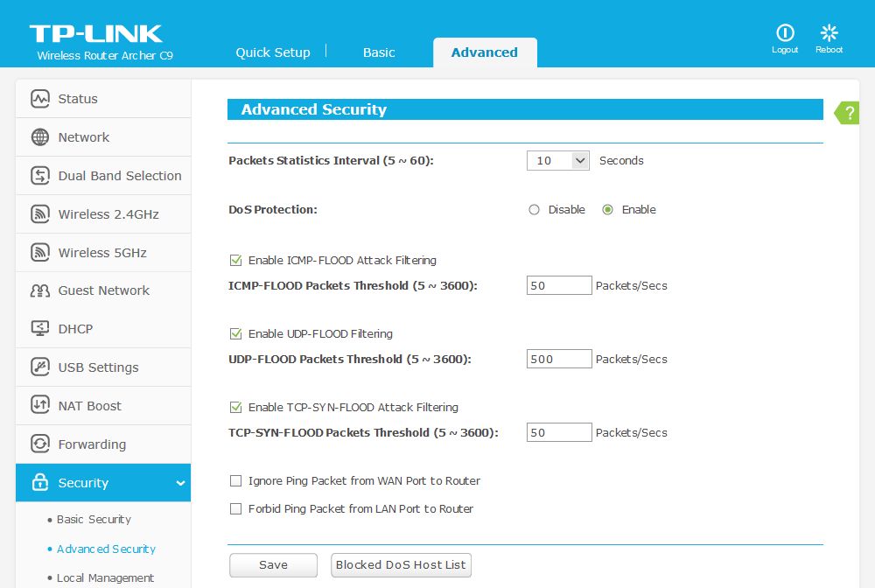Open the Forwarding menu item
Image resolution: width=875 pixels, height=588 pixels.
click(103, 444)
